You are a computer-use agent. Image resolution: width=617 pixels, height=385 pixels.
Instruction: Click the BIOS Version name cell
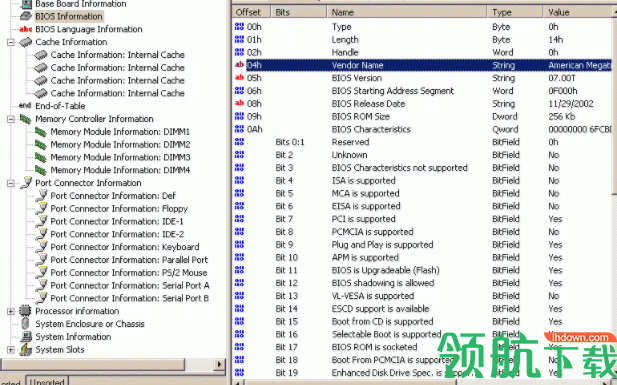(357, 78)
